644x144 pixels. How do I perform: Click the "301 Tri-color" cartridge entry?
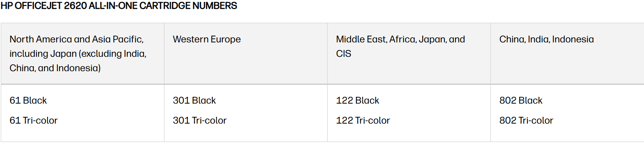200,120
